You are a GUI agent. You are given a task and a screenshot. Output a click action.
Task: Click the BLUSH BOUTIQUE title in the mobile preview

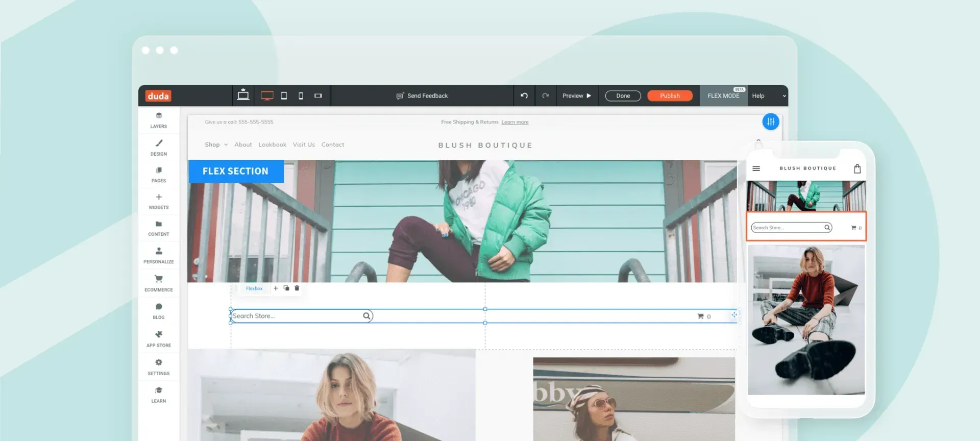[808, 168]
